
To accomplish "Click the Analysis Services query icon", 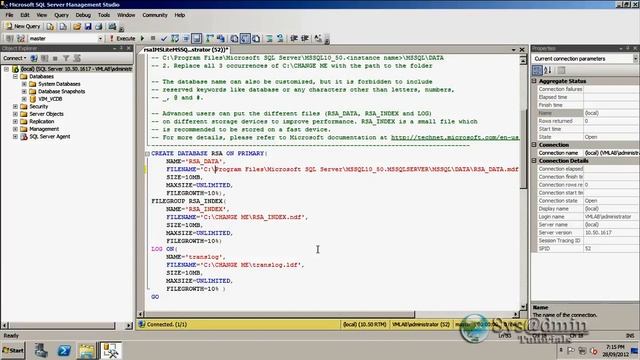I will [x=63, y=27].
